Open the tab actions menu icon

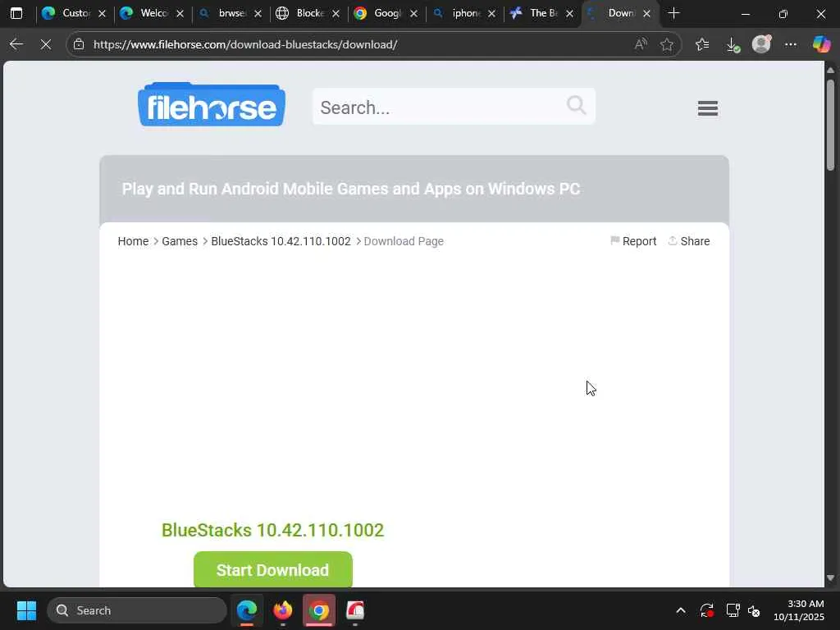[x=16, y=13]
